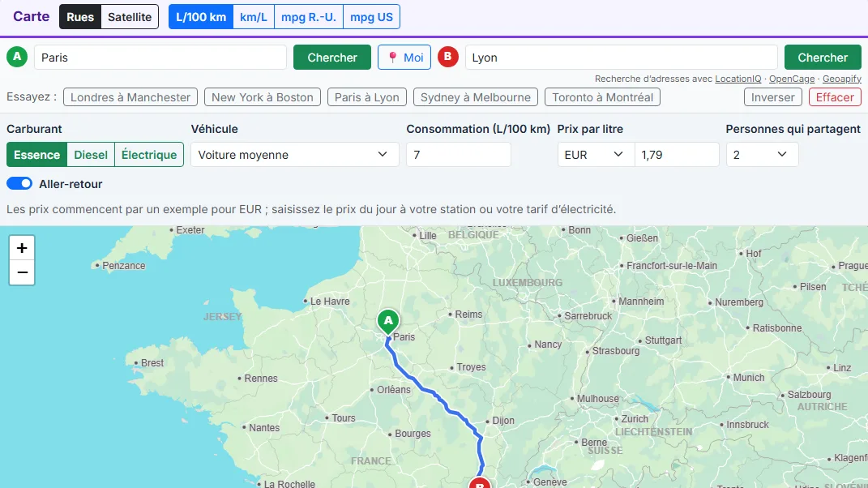Viewport: 868px width, 488px height.
Task: Click the Orléans label on the map
Action: click(x=394, y=389)
